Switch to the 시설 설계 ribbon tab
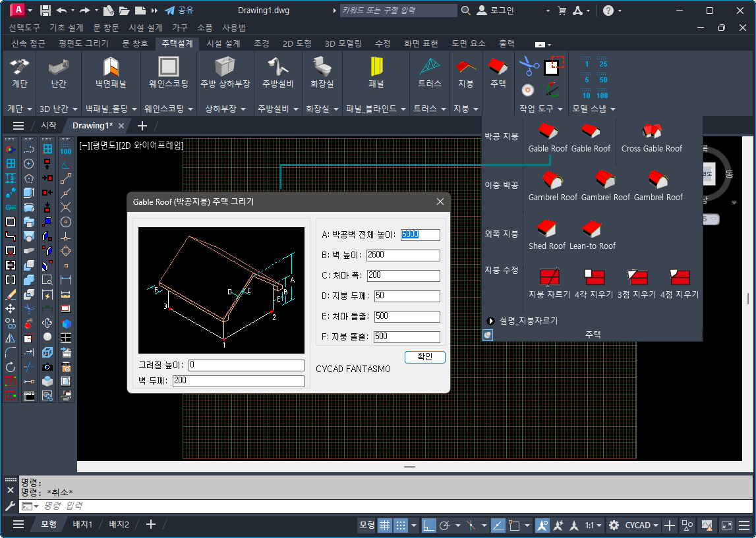The height and width of the screenshot is (538, 756). click(x=223, y=43)
